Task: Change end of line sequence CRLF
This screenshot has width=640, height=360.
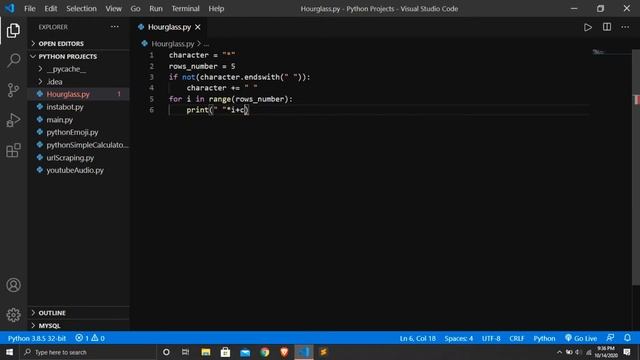Action: 516,338
